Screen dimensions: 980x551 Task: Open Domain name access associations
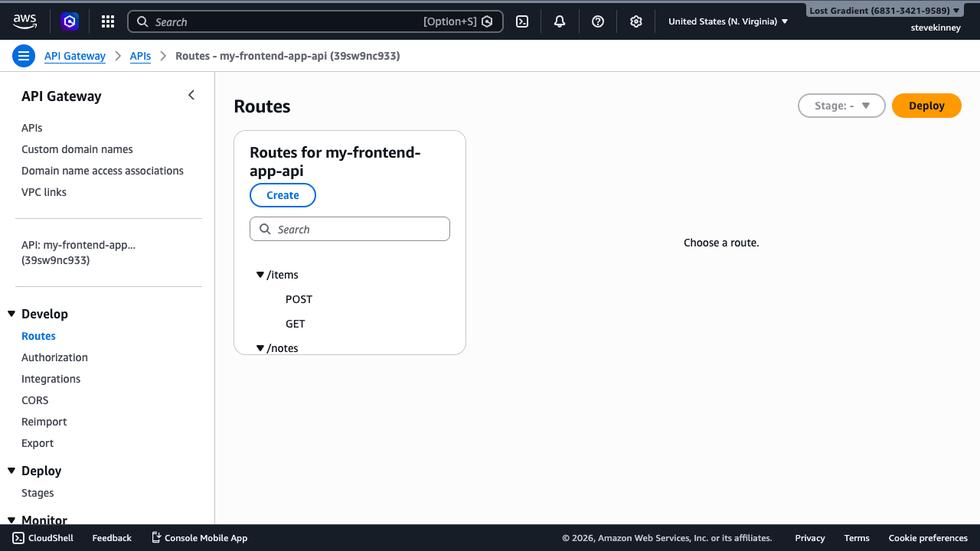click(103, 171)
